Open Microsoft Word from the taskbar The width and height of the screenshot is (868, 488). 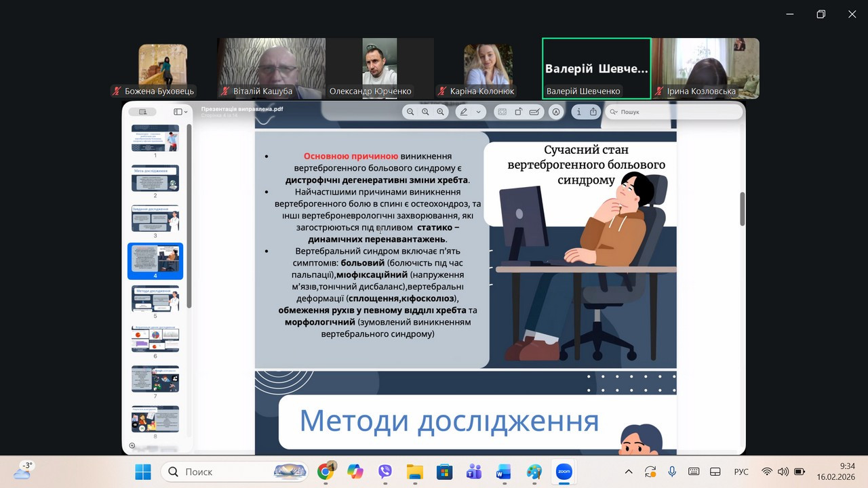point(504,472)
